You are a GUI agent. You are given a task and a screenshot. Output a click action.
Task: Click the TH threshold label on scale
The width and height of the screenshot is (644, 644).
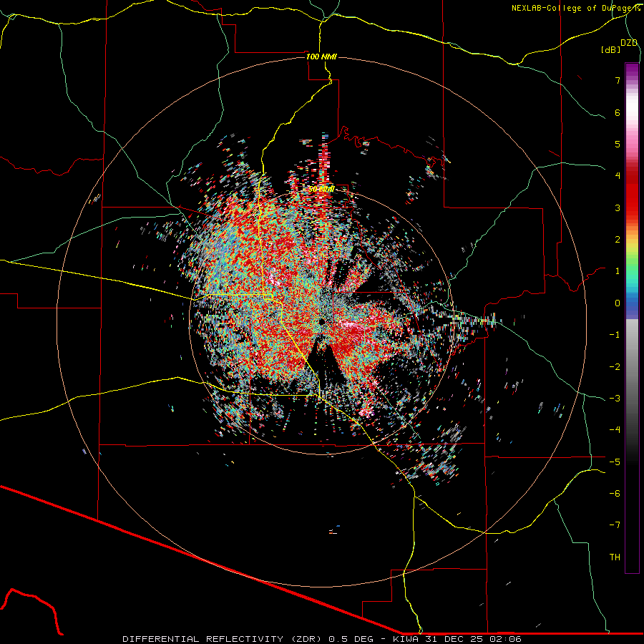pos(615,557)
